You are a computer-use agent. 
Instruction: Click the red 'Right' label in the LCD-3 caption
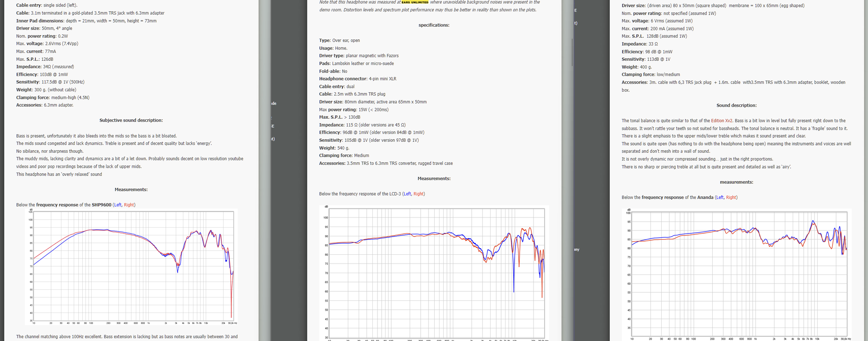[419, 194]
